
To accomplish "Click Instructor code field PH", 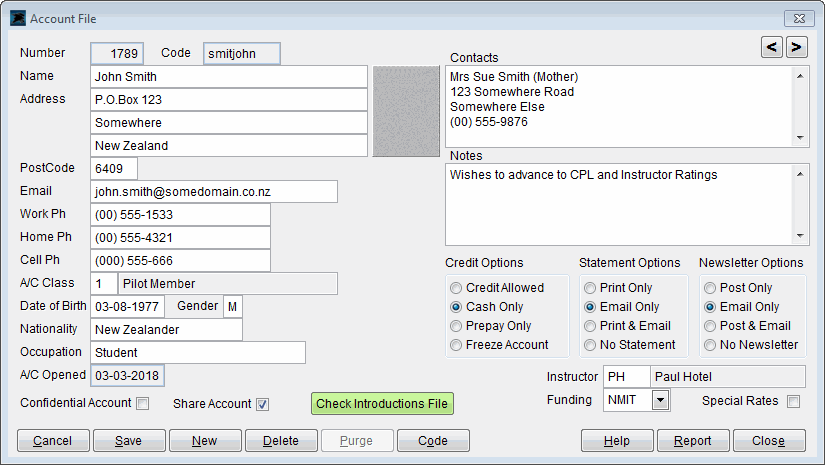I will (x=627, y=377).
